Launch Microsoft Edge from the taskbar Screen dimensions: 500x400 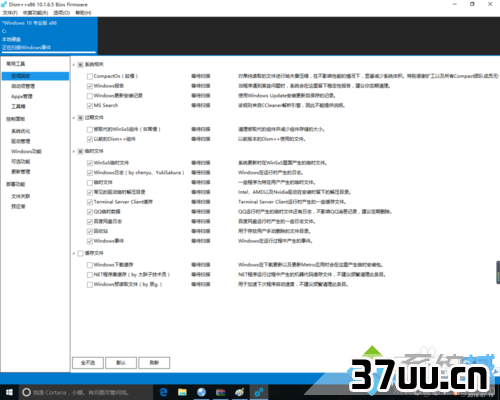(x=163, y=392)
